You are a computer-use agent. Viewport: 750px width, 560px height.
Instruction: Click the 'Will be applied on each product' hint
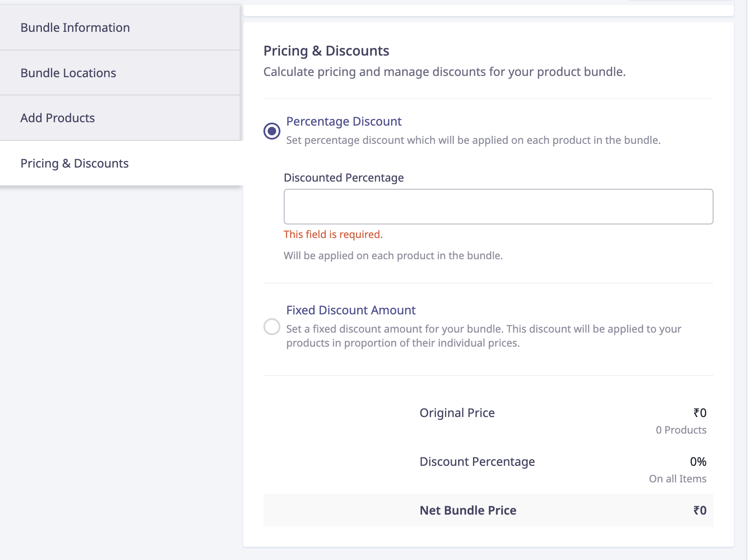point(393,255)
